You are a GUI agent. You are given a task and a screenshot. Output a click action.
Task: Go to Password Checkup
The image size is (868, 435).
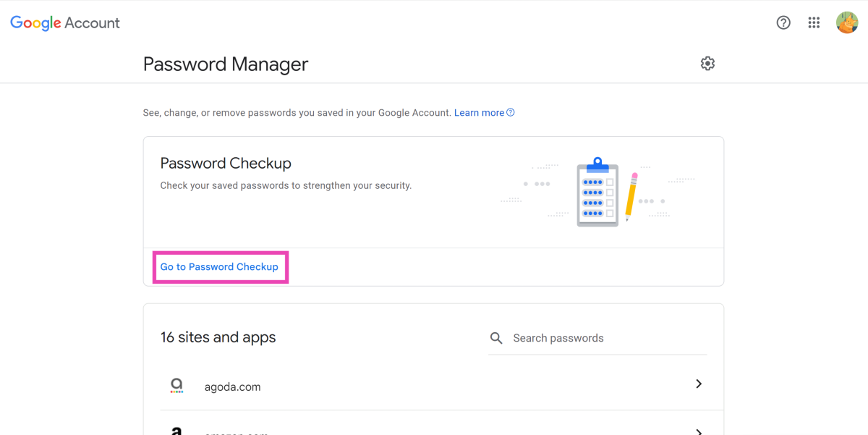coord(219,267)
